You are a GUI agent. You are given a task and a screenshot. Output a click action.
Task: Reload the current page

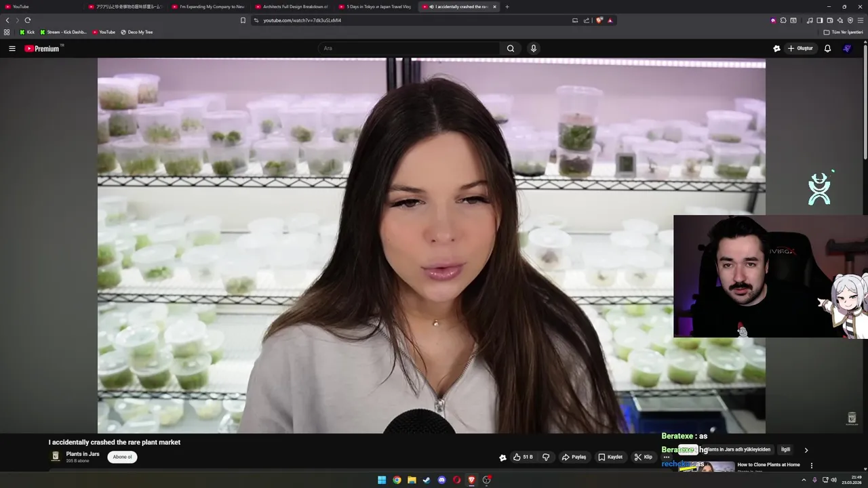click(x=28, y=20)
